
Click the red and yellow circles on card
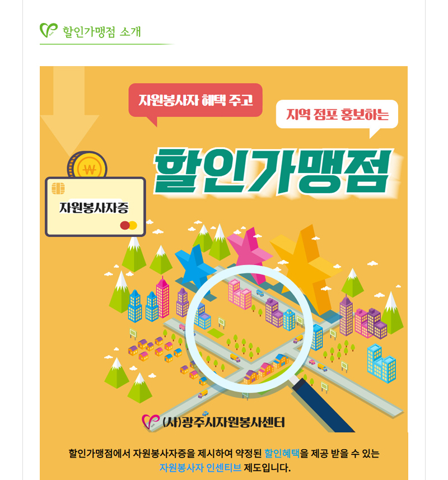pyautogui.click(x=129, y=226)
